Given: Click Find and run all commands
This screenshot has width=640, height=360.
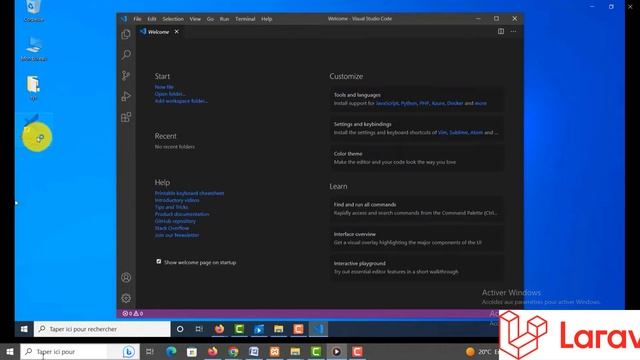Looking at the screenshot, I should 416,209.
